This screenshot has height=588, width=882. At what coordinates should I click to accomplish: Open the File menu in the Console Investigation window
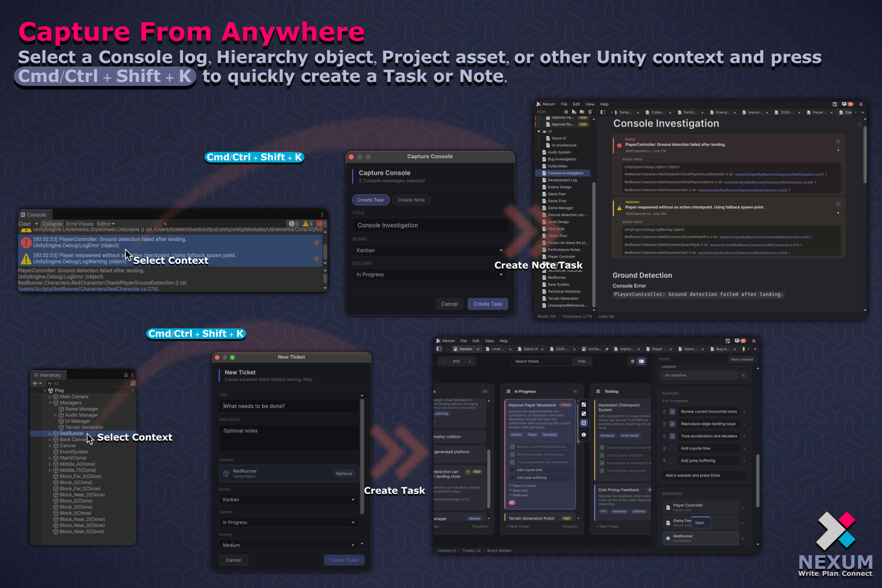(x=564, y=104)
